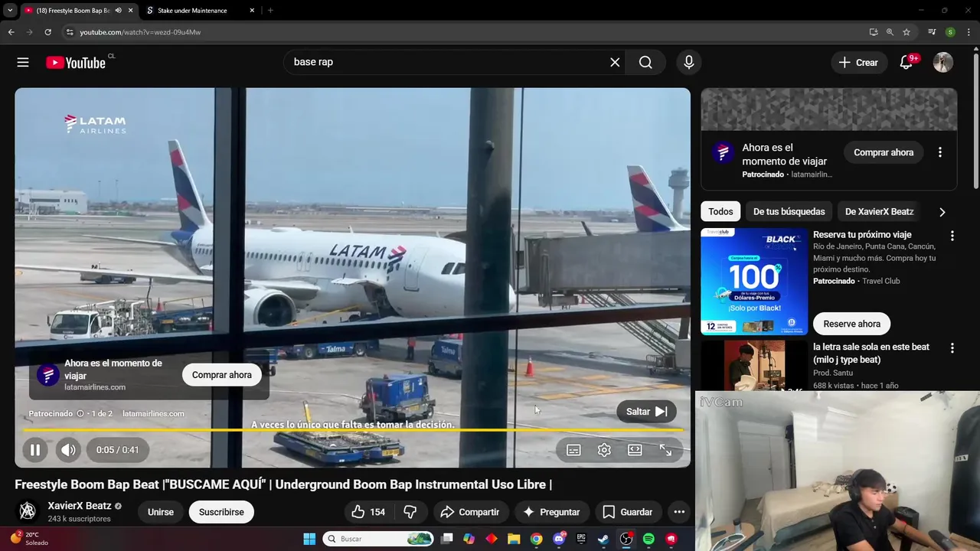Open Chrome profile S icon
This screenshot has height=551, width=980.
(x=950, y=32)
